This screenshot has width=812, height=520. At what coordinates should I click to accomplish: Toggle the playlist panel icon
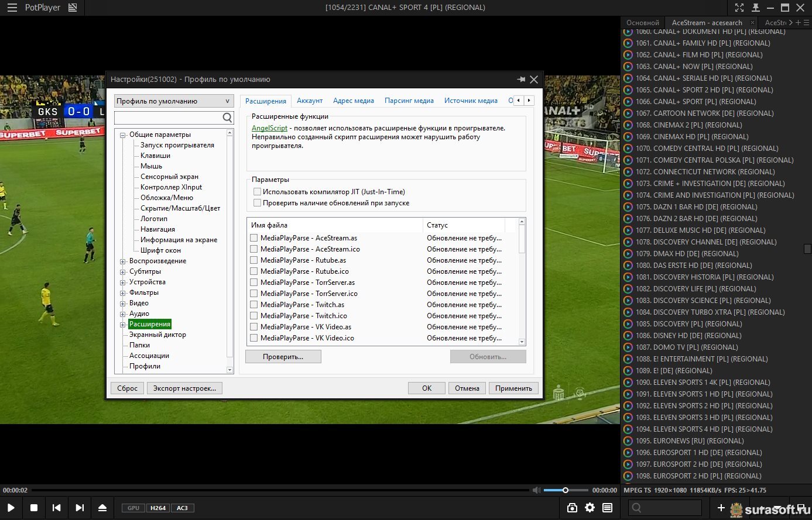(x=608, y=508)
